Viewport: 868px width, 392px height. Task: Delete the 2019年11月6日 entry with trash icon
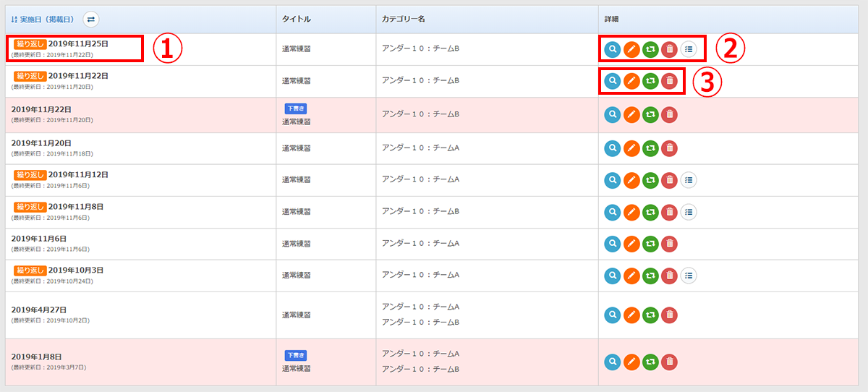tap(669, 244)
